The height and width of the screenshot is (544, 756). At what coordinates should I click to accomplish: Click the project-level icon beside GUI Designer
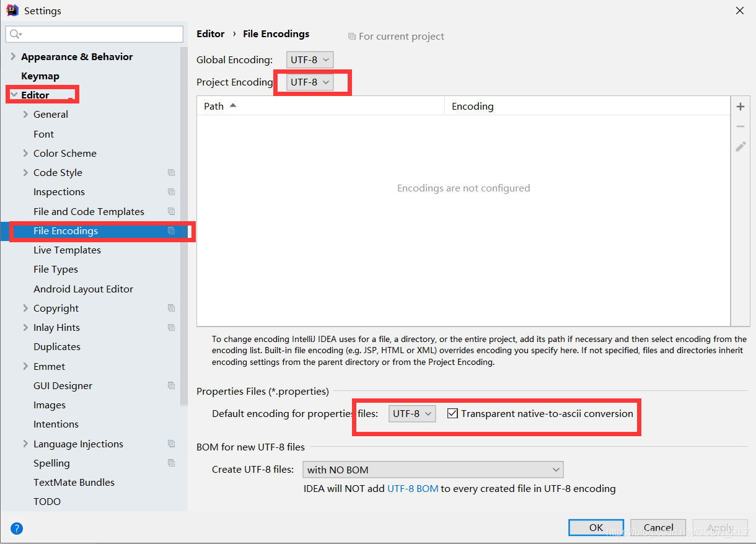point(172,385)
